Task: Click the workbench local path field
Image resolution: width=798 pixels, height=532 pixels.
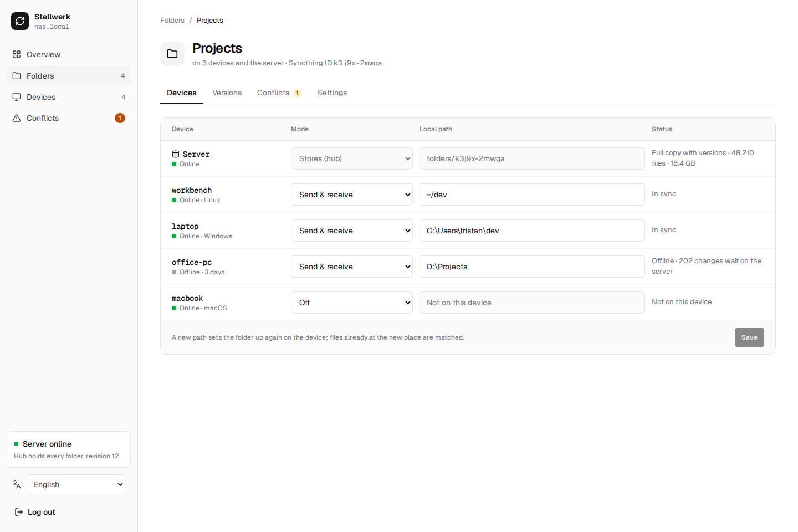Action: pos(532,195)
